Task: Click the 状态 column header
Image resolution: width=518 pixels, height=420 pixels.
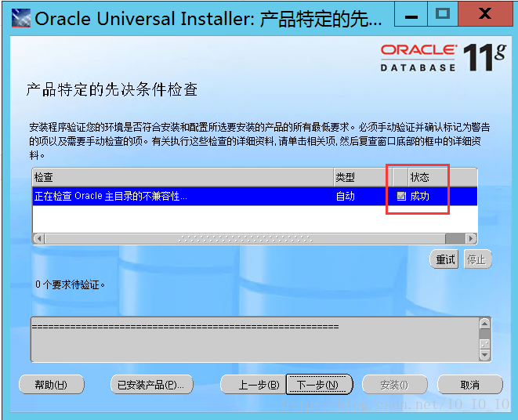Action: [x=443, y=177]
